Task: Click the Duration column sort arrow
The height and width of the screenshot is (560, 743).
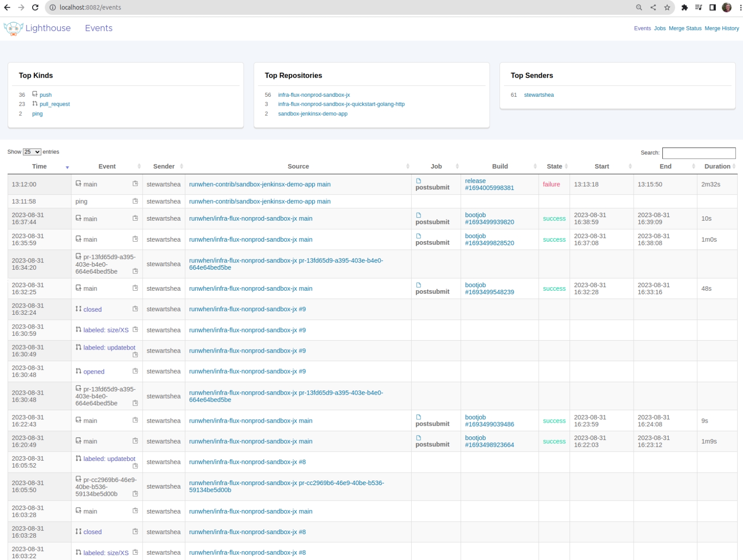Action: point(735,166)
